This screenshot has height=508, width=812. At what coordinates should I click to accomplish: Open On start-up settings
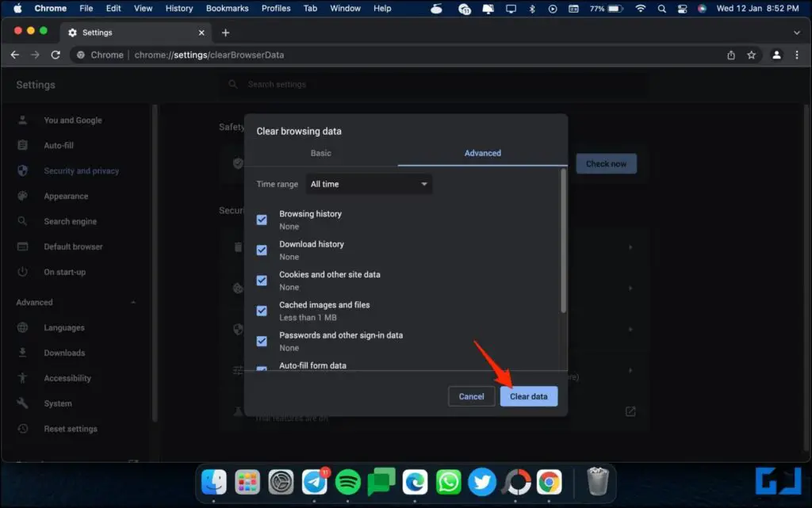tap(65, 272)
